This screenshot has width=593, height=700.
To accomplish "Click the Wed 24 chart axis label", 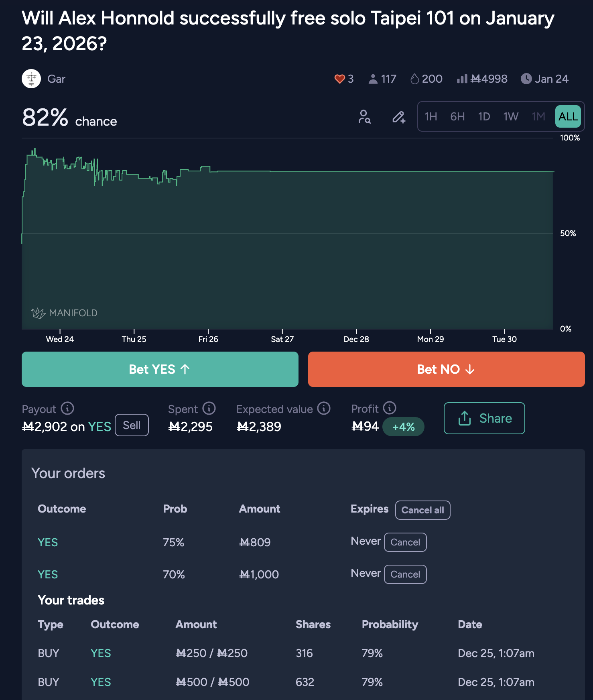I will 60,339.
